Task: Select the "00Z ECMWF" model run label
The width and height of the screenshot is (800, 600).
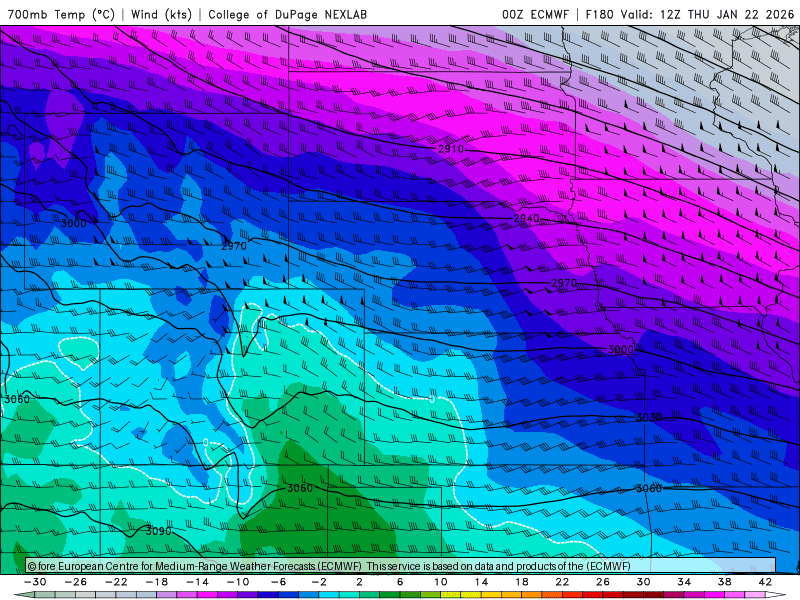Action: point(535,14)
